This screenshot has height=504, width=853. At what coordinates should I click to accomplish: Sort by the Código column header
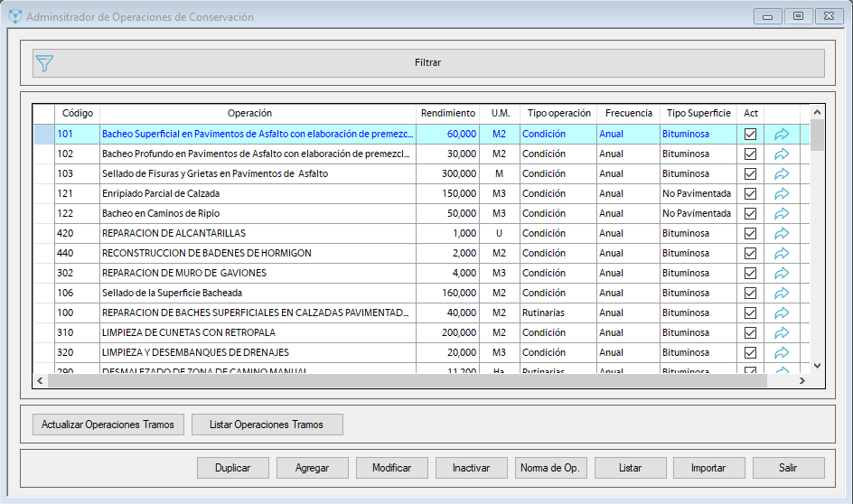(77, 113)
